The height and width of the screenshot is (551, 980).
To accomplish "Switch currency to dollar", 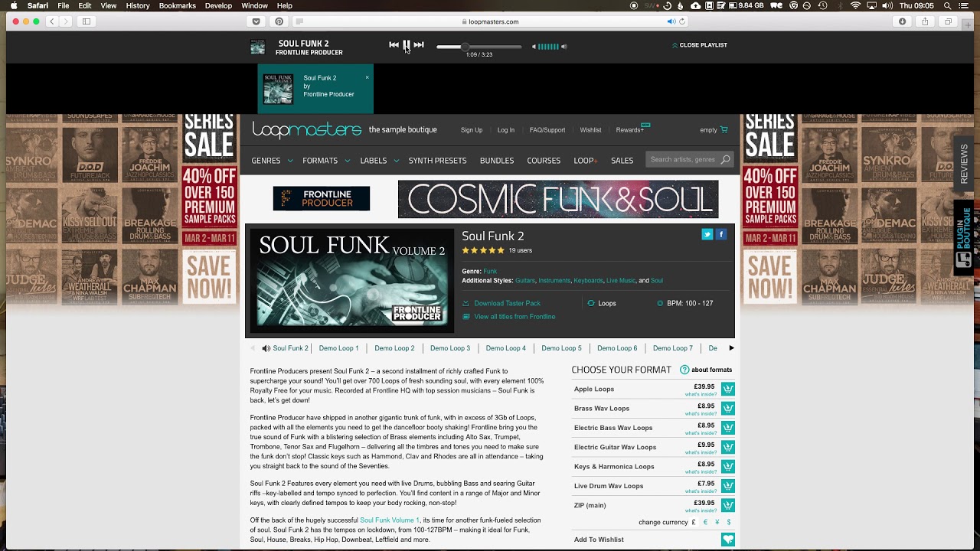I will click(728, 523).
